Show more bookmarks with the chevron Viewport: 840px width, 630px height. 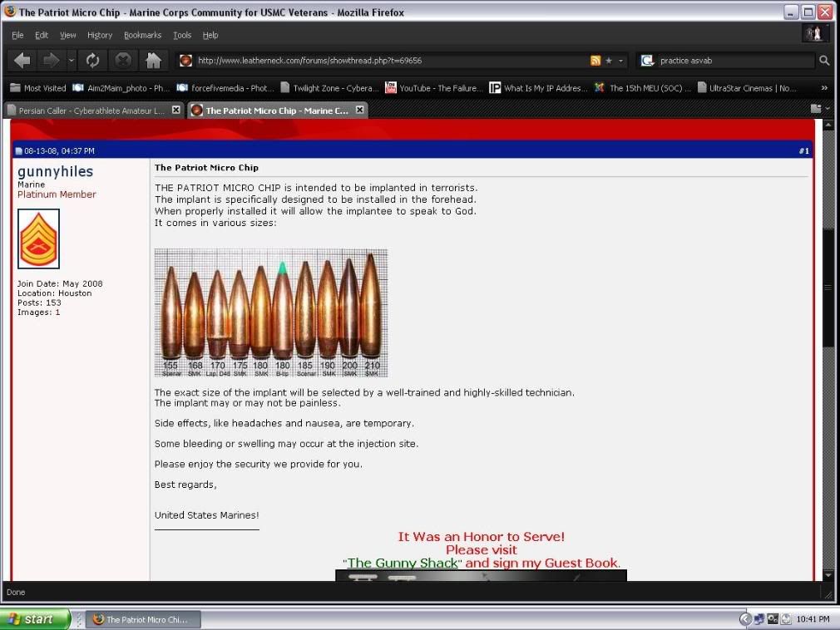click(824, 87)
